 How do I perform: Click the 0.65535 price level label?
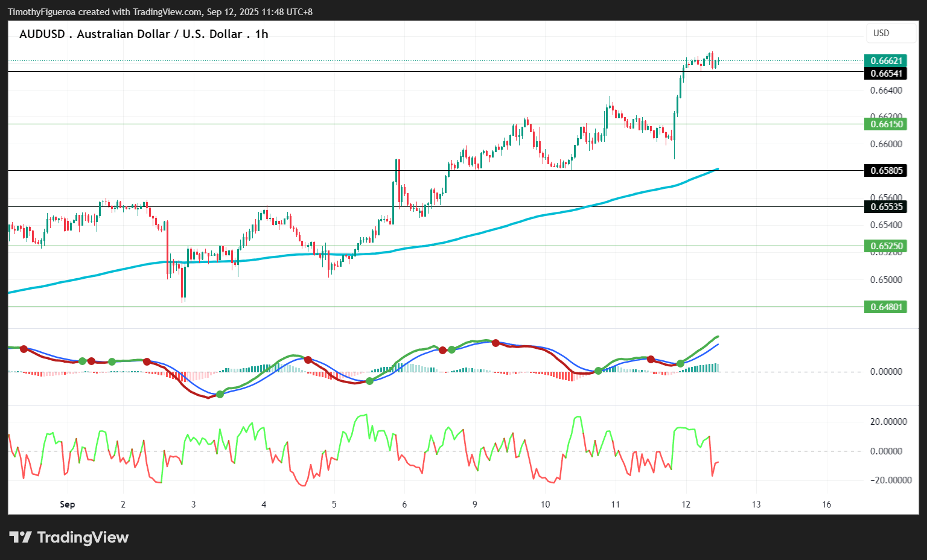[x=886, y=207]
